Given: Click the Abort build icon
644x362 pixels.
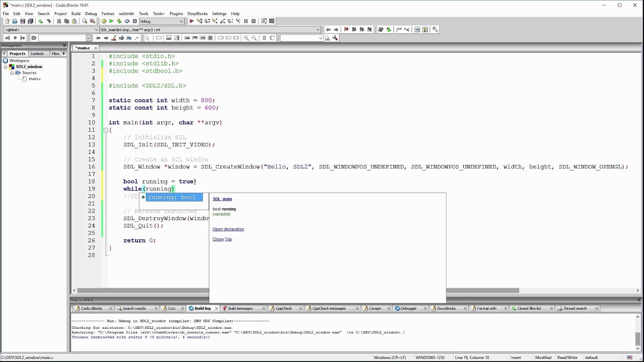Looking at the screenshot, I should 135,21.
